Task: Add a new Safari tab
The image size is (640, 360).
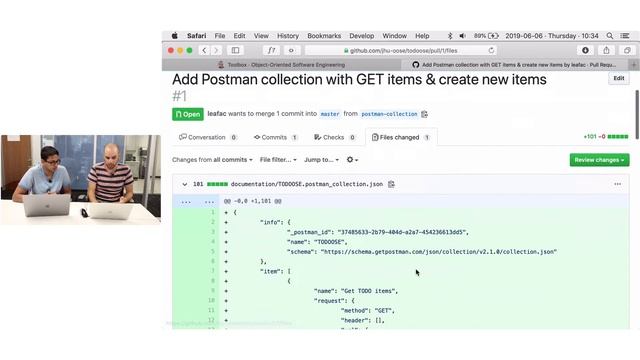Action: [x=634, y=64]
